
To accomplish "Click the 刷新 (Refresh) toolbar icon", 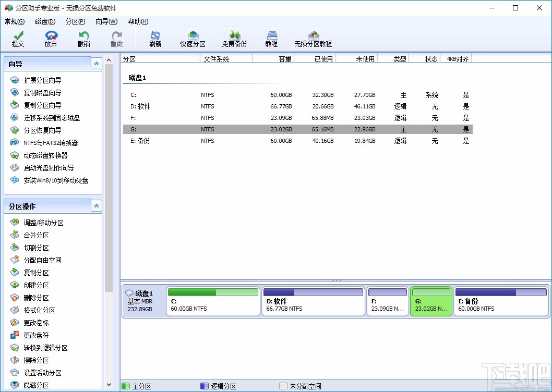I will pyautogui.click(x=155, y=36).
